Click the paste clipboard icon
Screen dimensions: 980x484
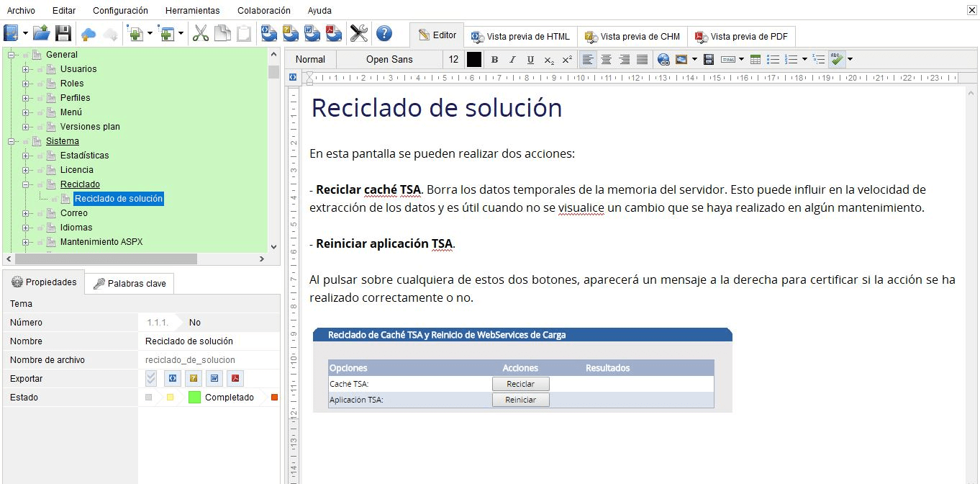click(x=245, y=33)
